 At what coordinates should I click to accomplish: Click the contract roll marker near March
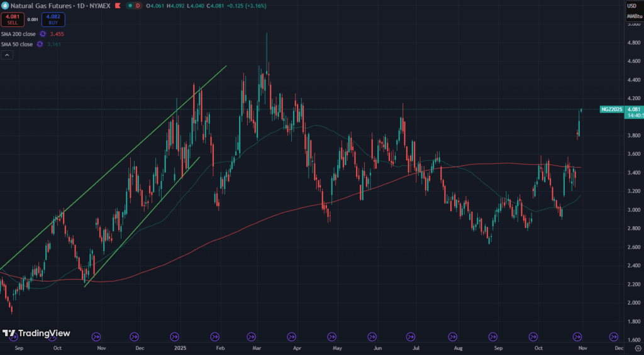click(x=252, y=336)
